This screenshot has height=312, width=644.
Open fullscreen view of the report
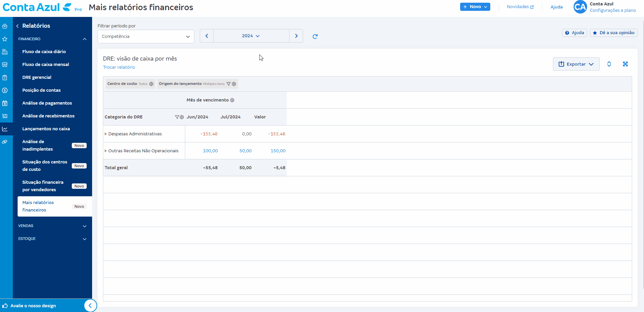[625, 64]
